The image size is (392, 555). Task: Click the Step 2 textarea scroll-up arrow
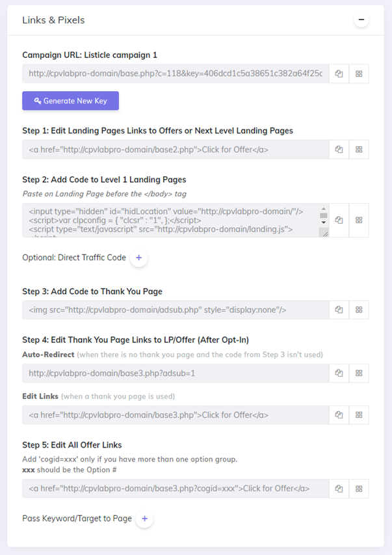pyautogui.click(x=323, y=209)
